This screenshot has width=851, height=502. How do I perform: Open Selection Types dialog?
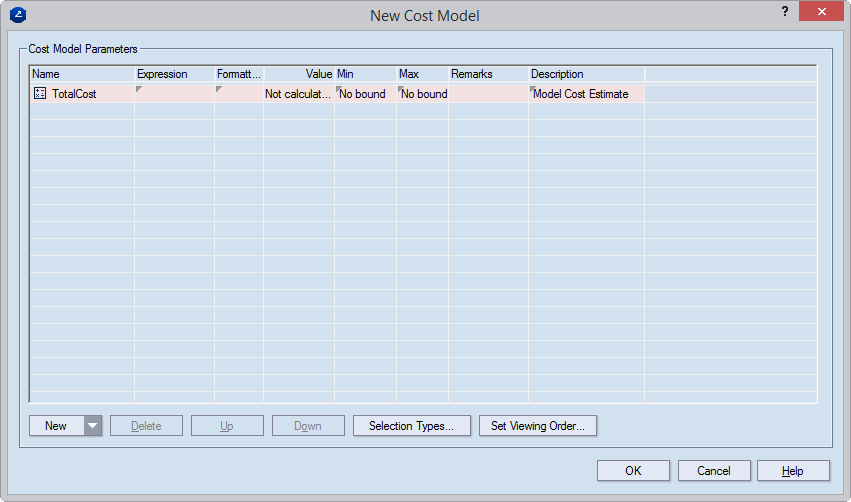[411, 426]
